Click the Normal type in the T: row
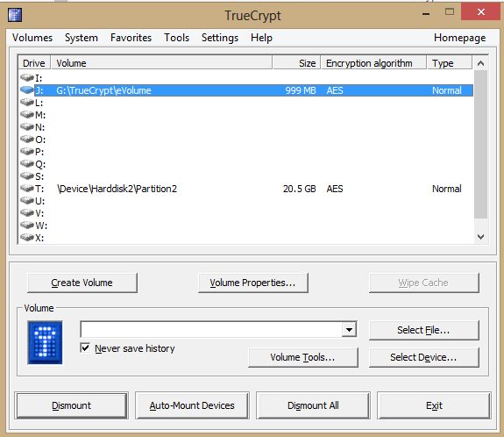 (447, 189)
